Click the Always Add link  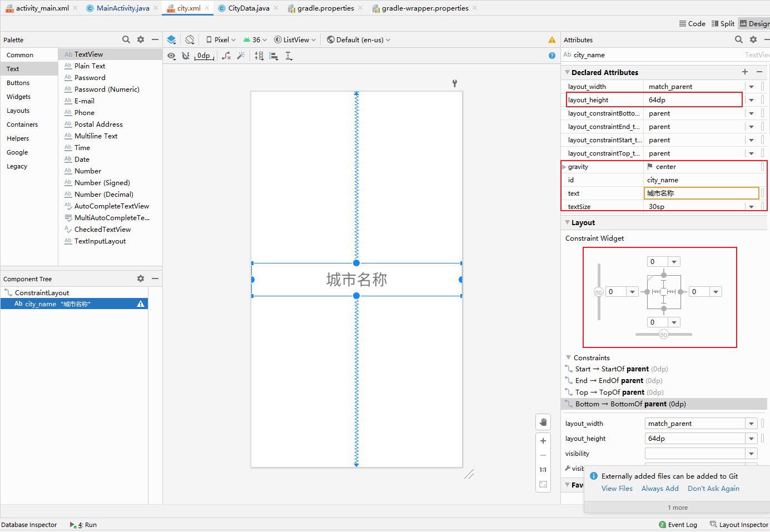coord(660,489)
